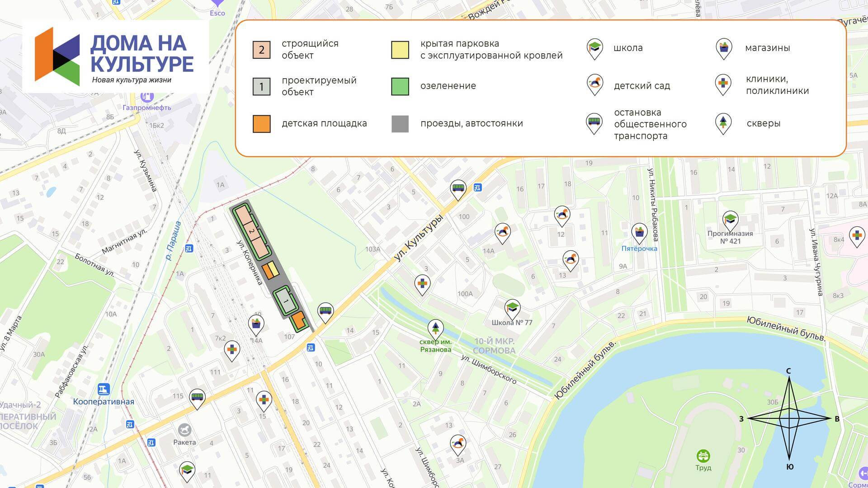Viewport: 868px width, 488px height.
Task: Click clinic pin near building 8к4
Action: (x=857, y=237)
